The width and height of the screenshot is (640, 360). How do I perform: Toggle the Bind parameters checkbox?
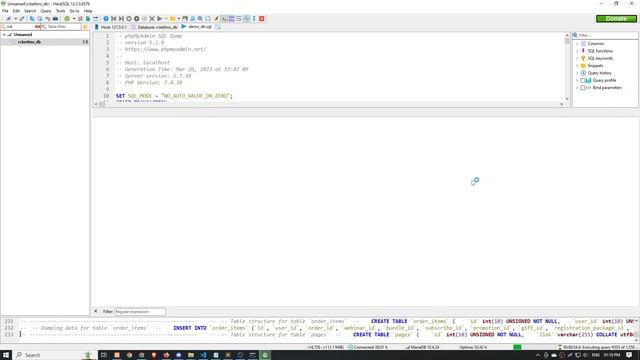583,88
